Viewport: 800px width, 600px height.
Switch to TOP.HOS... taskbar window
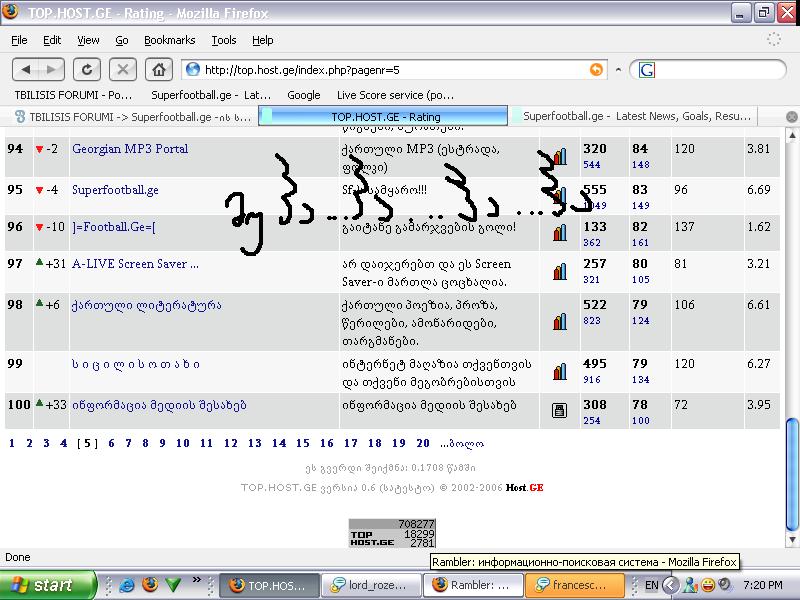click(x=269, y=585)
